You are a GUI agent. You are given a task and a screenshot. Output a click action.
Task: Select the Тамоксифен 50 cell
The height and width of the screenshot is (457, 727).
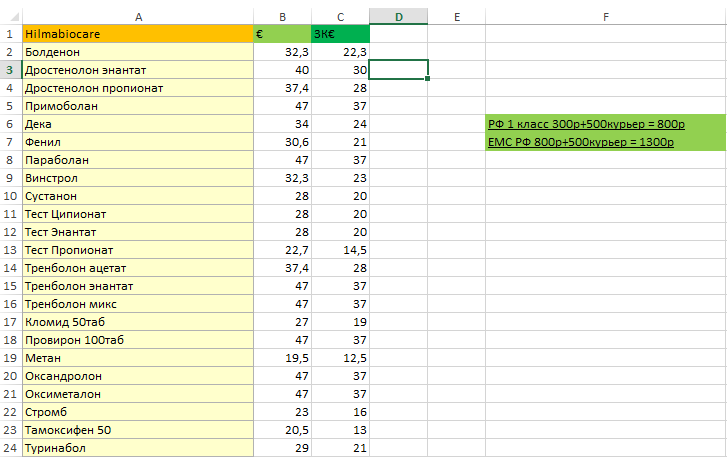tap(138, 431)
